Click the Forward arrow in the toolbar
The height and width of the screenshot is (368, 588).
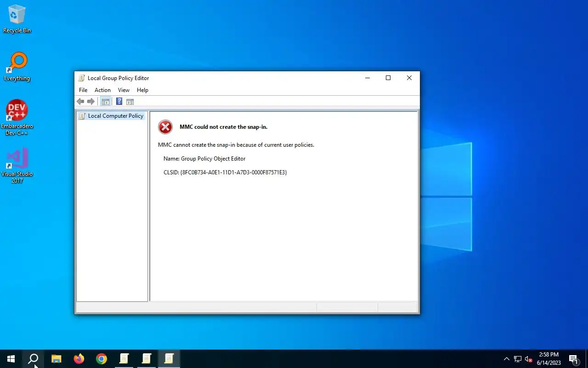click(91, 102)
